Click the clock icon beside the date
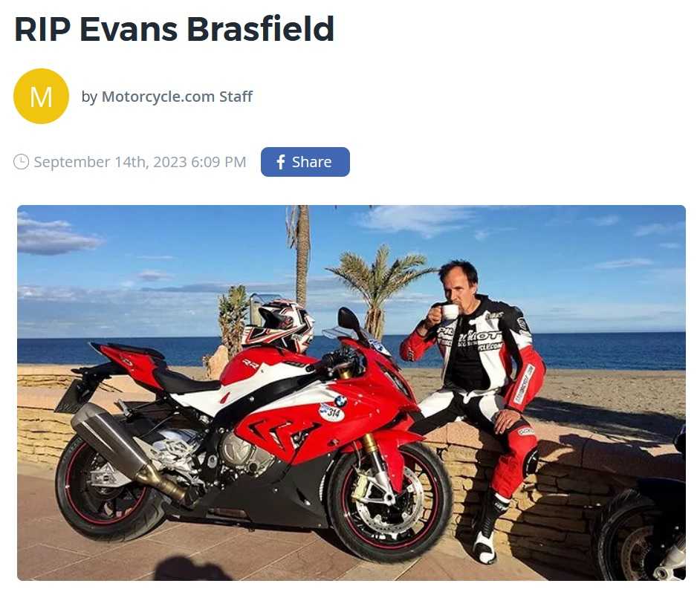This screenshot has width=700, height=595. (21, 162)
